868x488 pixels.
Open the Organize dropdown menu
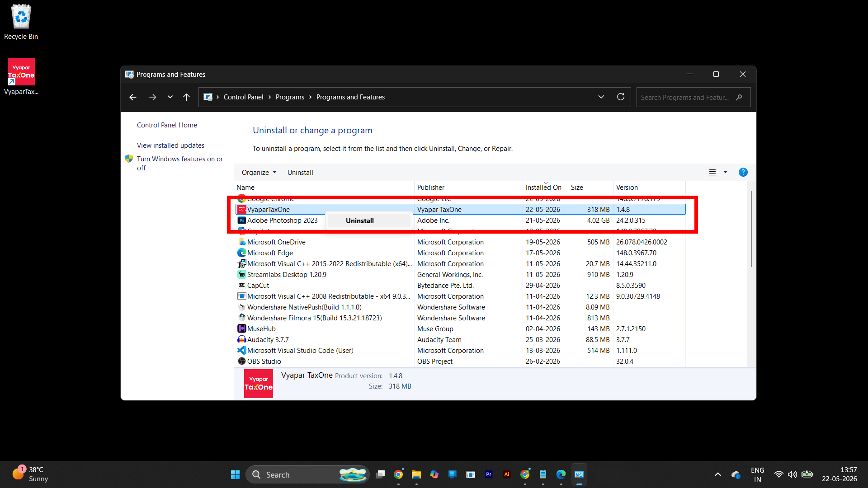(x=259, y=173)
